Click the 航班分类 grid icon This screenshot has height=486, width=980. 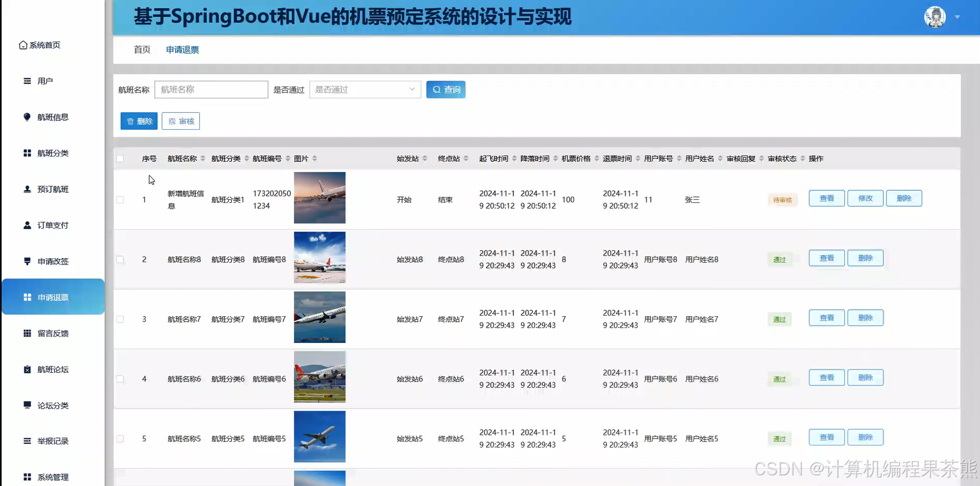[x=27, y=153]
